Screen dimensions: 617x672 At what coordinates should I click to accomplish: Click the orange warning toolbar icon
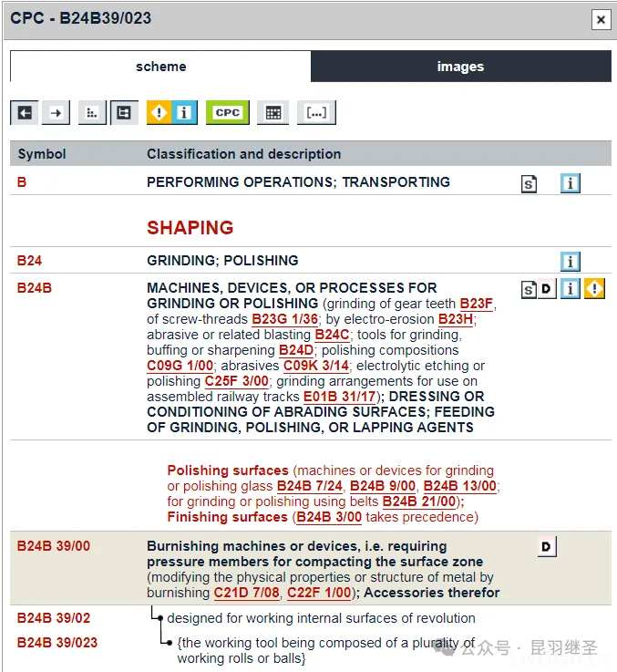tap(159, 112)
